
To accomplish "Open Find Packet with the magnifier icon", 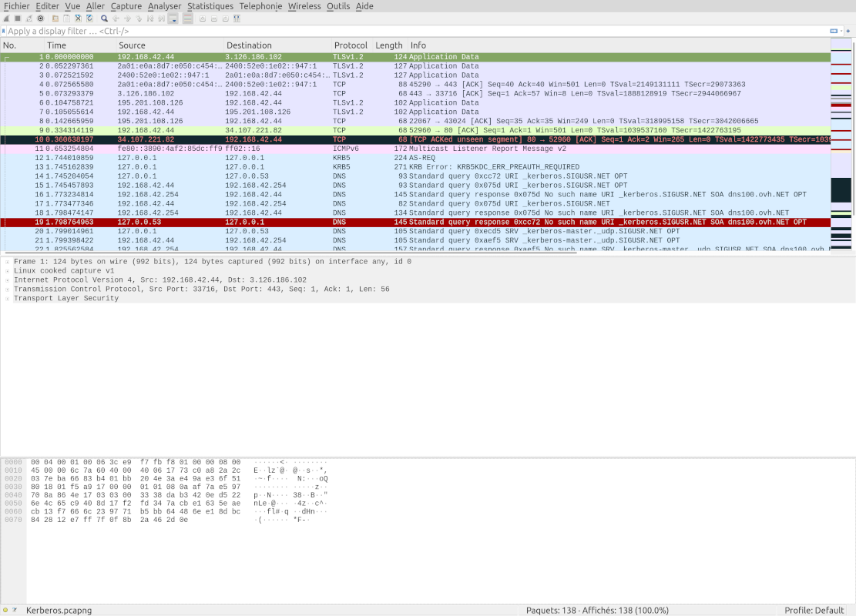I will click(x=104, y=18).
